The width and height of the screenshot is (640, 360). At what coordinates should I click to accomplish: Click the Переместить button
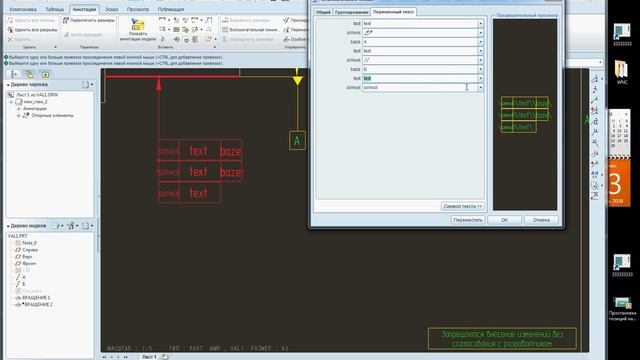point(468,220)
